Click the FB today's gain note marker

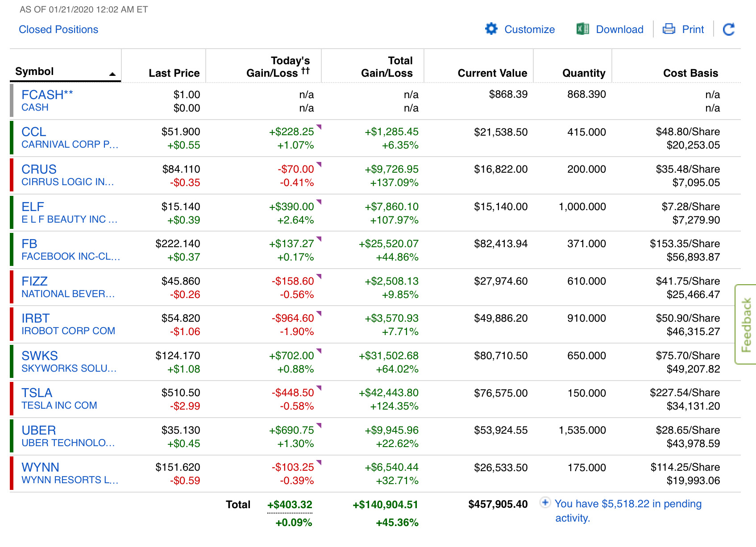click(x=319, y=239)
